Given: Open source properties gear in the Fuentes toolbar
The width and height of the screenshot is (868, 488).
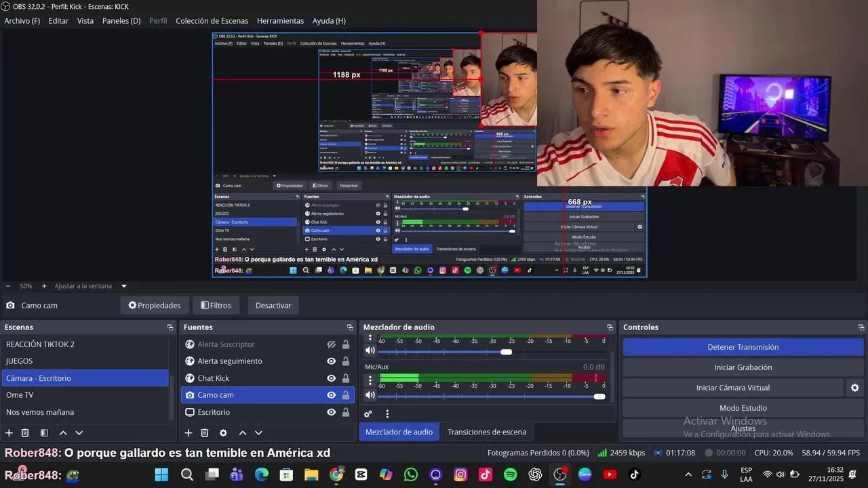Looking at the screenshot, I should pyautogui.click(x=223, y=432).
